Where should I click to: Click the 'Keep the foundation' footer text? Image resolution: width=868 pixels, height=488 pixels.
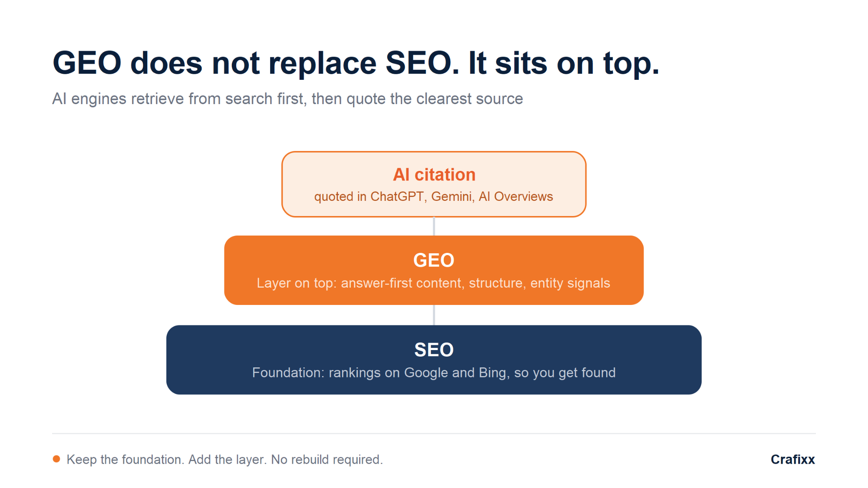coord(224,459)
